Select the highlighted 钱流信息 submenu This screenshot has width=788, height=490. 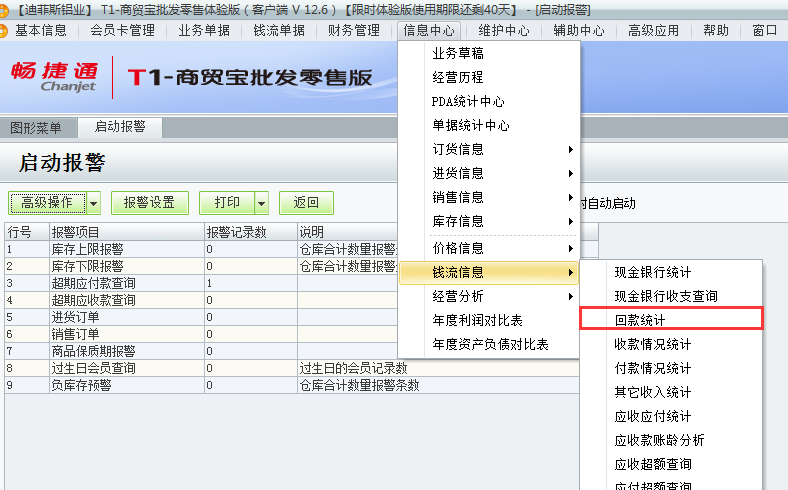coord(488,272)
